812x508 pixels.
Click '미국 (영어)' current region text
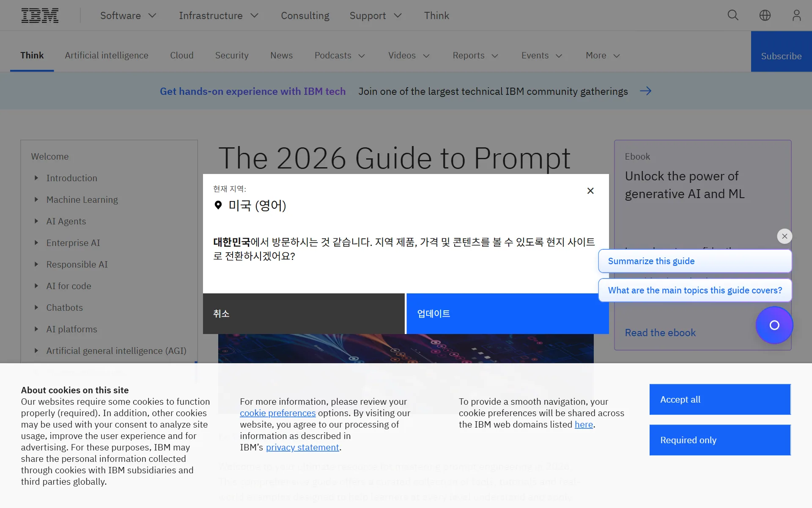pyautogui.click(x=257, y=205)
